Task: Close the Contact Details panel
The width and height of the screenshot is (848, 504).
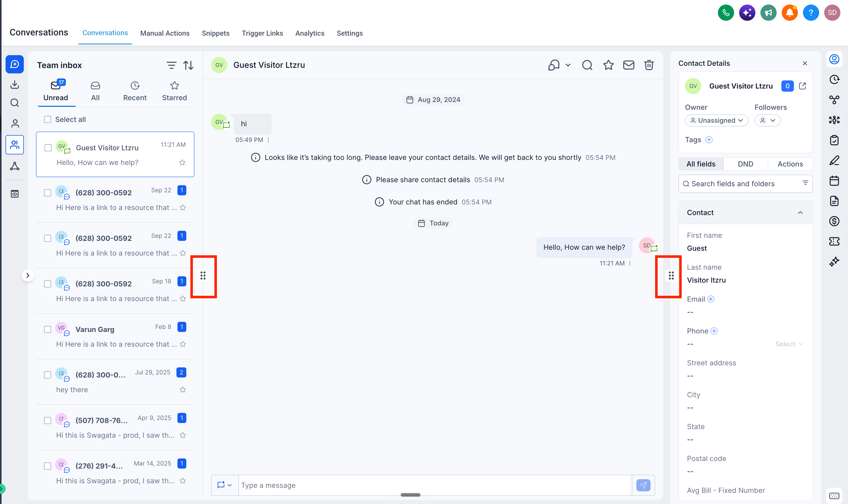Action: pos(805,63)
